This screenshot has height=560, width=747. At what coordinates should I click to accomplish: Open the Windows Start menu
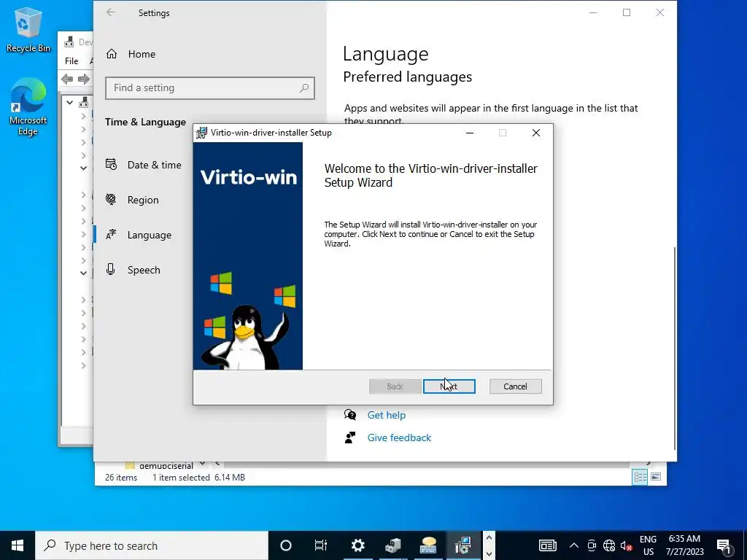[x=18, y=545]
